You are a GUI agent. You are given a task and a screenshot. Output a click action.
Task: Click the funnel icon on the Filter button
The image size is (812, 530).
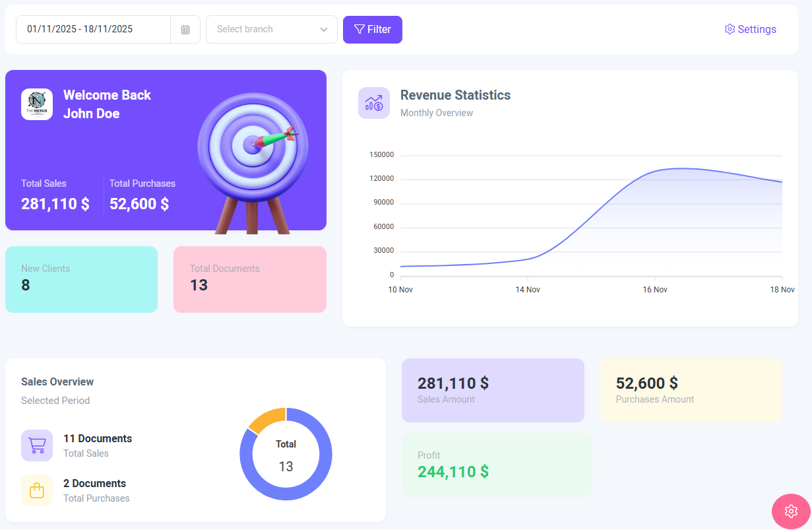coord(359,29)
